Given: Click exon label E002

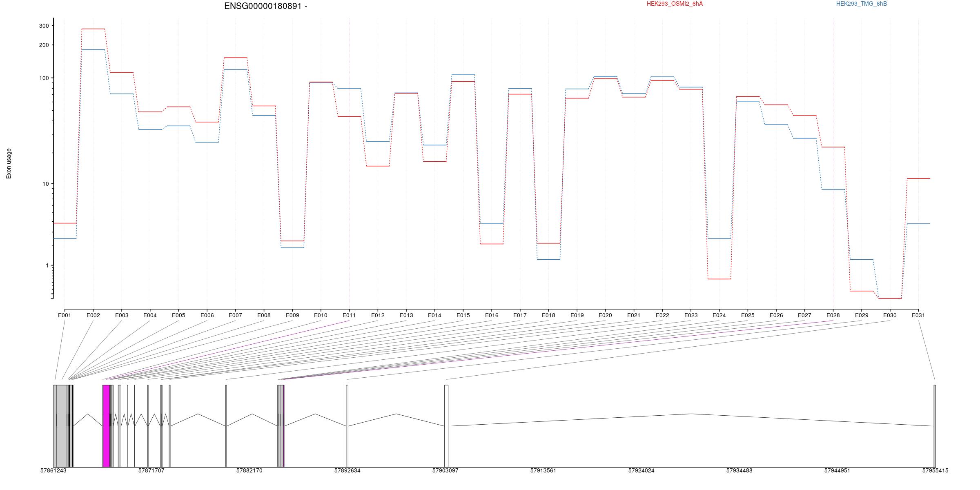Looking at the screenshot, I should [x=93, y=315].
